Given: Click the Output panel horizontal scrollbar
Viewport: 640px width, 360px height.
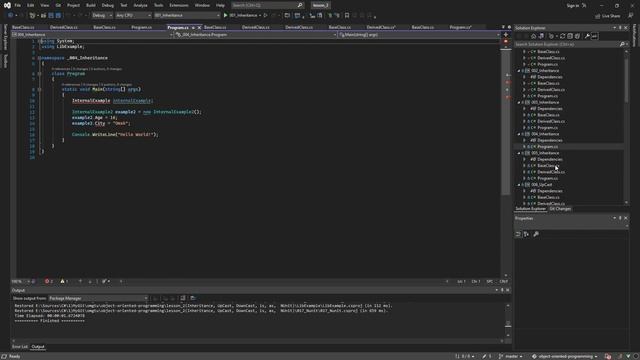Looking at the screenshot, I should point(258,340).
